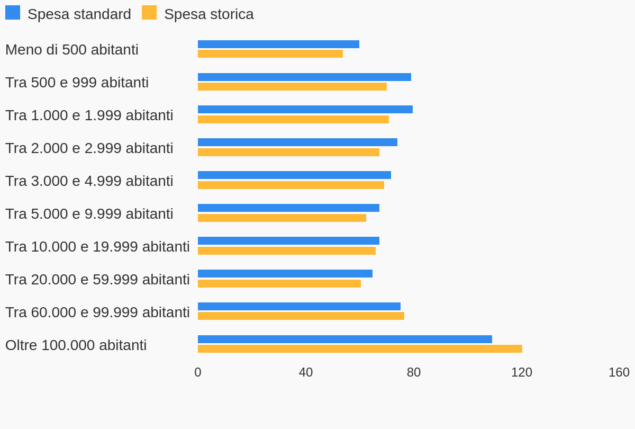635x429 pixels.
Task: Select blue bar for Tra 5.000 e 9.999 abitanti
Action: tap(288, 208)
